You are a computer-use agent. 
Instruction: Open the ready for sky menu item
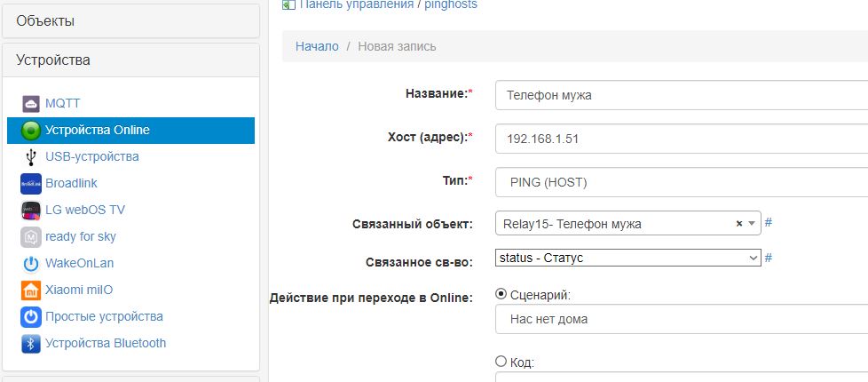(x=81, y=236)
